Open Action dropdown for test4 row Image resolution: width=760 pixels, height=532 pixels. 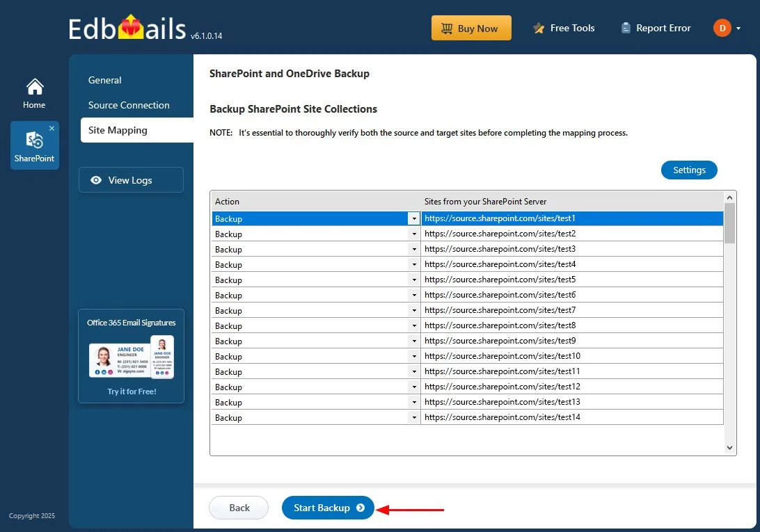pos(414,264)
